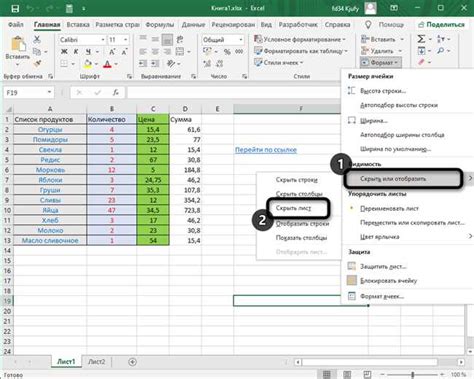474x379 pixels.
Task: Apply bold formatting (Ж)
Action: click(64, 52)
